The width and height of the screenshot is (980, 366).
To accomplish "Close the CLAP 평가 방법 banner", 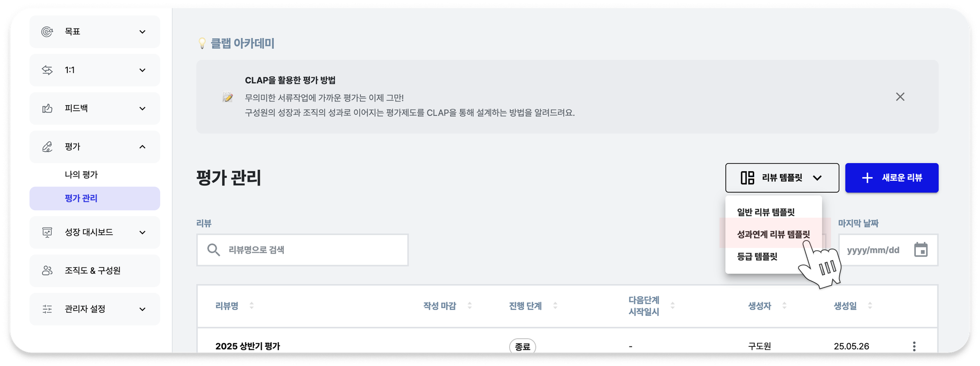I will click(900, 97).
